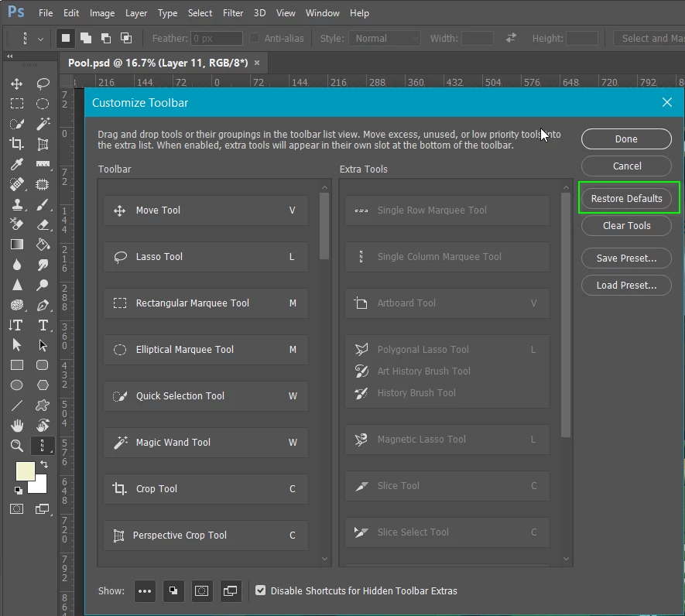Choose the Quick Selection tool in left toolbar
Screen dimensions: 685x616
16,124
